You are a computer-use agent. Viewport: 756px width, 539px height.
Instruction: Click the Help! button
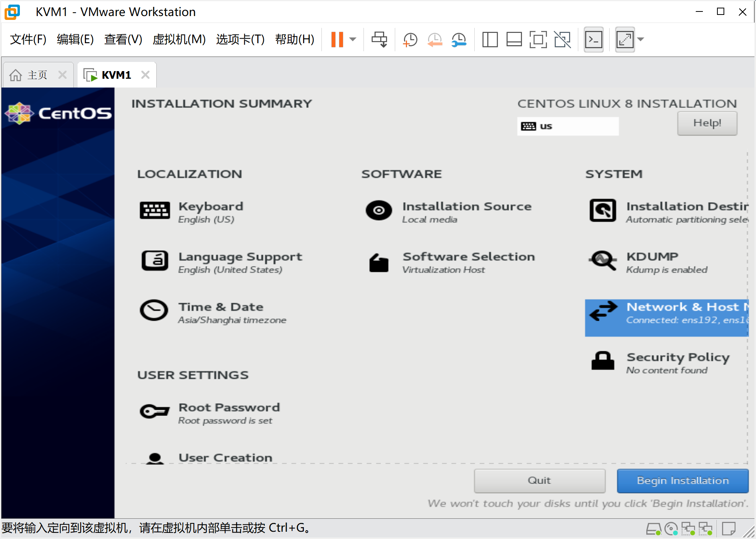click(707, 123)
